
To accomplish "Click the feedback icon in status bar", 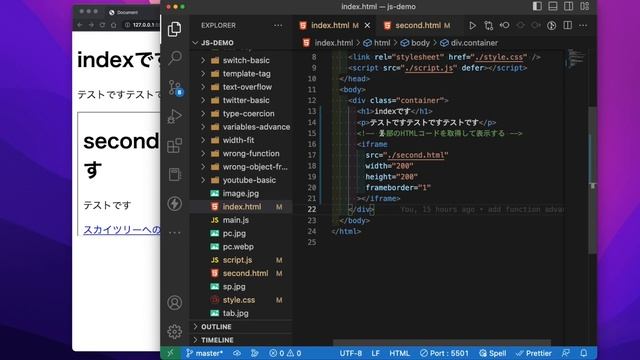I will point(566,353).
